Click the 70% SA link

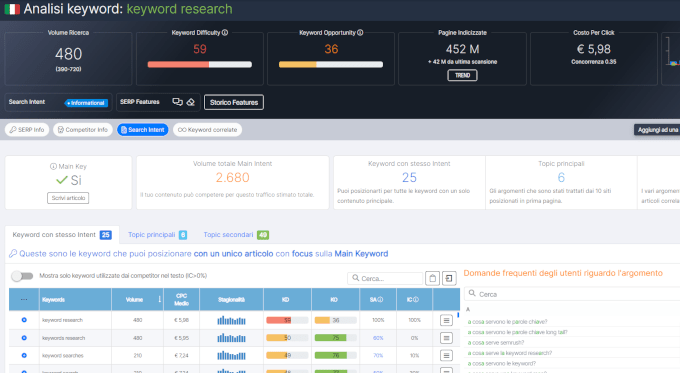click(378, 356)
